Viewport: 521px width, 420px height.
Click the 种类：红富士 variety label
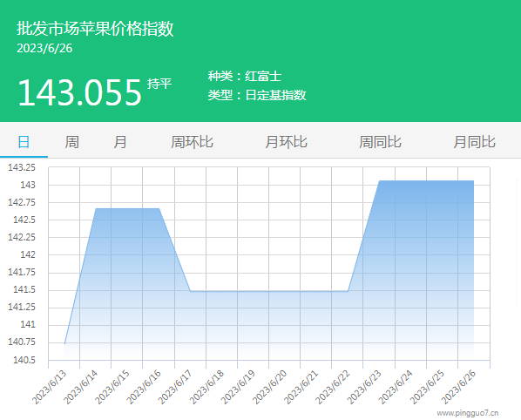(245, 76)
